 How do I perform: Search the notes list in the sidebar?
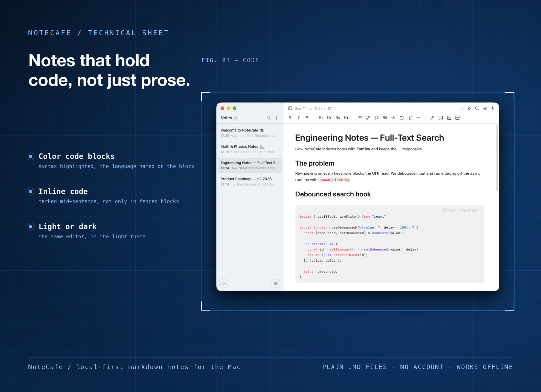(x=269, y=118)
